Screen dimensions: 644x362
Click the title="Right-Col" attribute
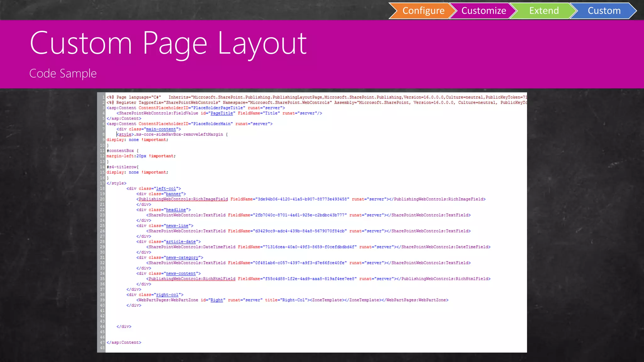[286, 300]
